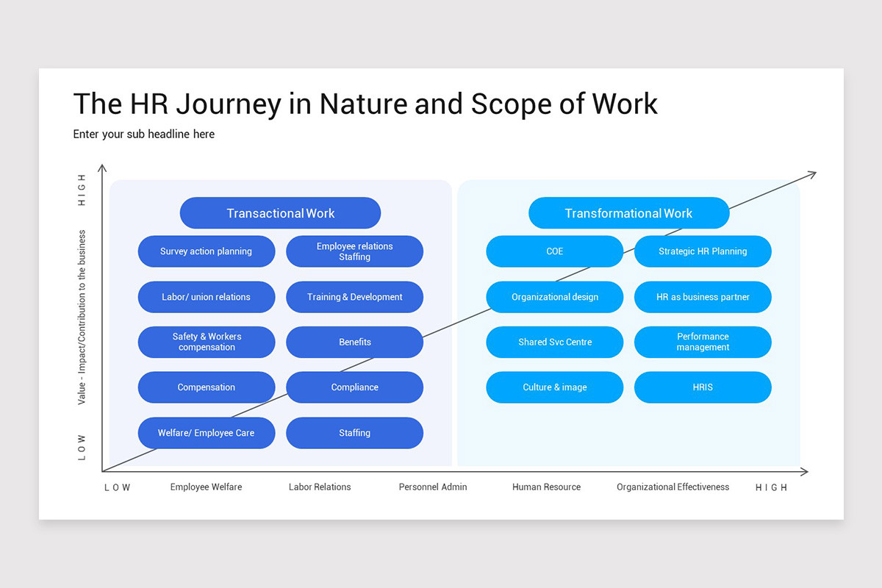The width and height of the screenshot is (882, 588).
Task: Select the Safety & Workers compensation pill
Action: pos(207,342)
